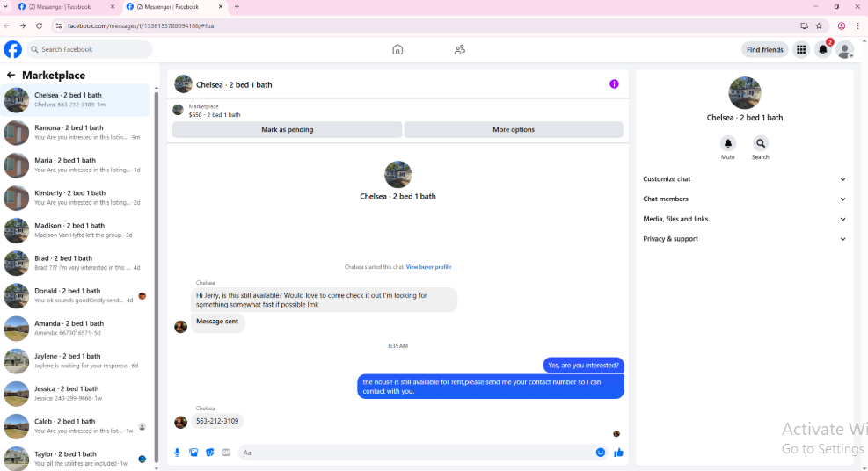The height and width of the screenshot is (471, 868).
Task: Open the Jaylene 2 bed 1 bath chat
Action: (76, 360)
